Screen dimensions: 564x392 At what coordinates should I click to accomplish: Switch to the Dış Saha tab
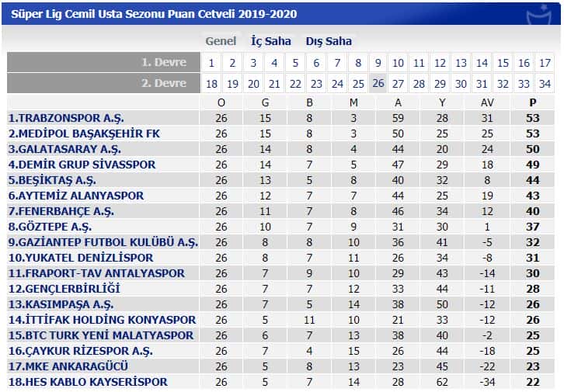click(329, 41)
